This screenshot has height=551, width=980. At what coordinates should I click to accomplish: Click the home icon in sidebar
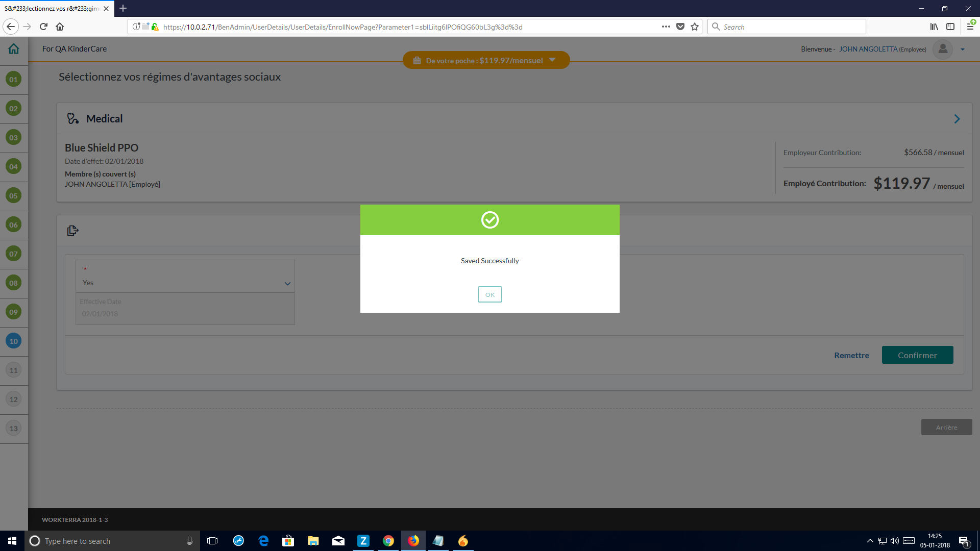point(14,49)
